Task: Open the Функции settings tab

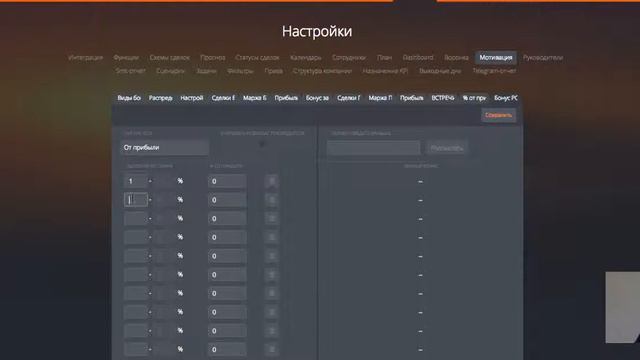Action: tap(126, 58)
